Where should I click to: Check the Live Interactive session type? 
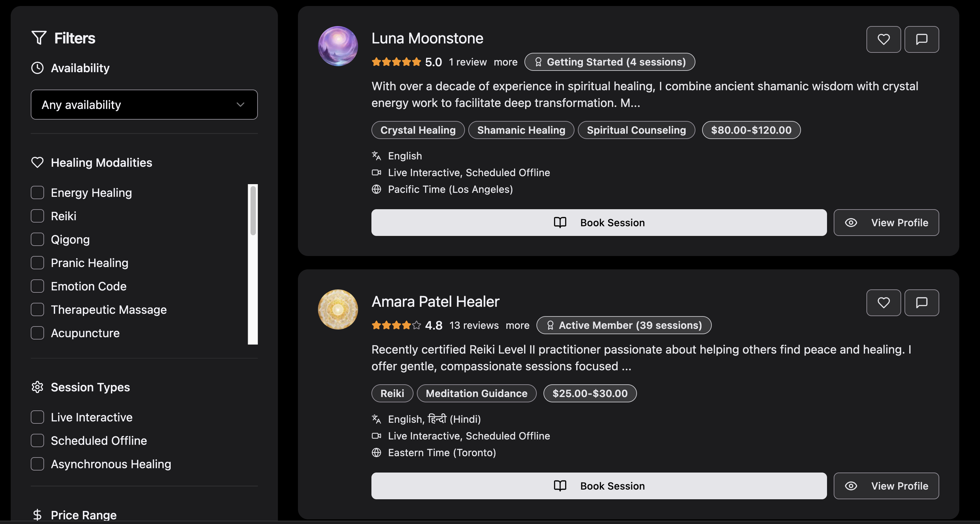[x=37, y=417]
